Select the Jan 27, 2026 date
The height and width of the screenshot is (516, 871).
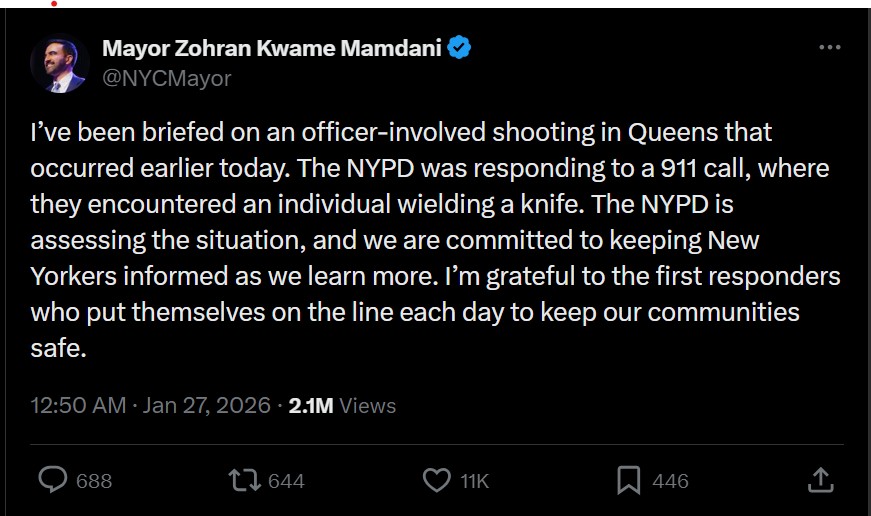(x=207, y=405)
